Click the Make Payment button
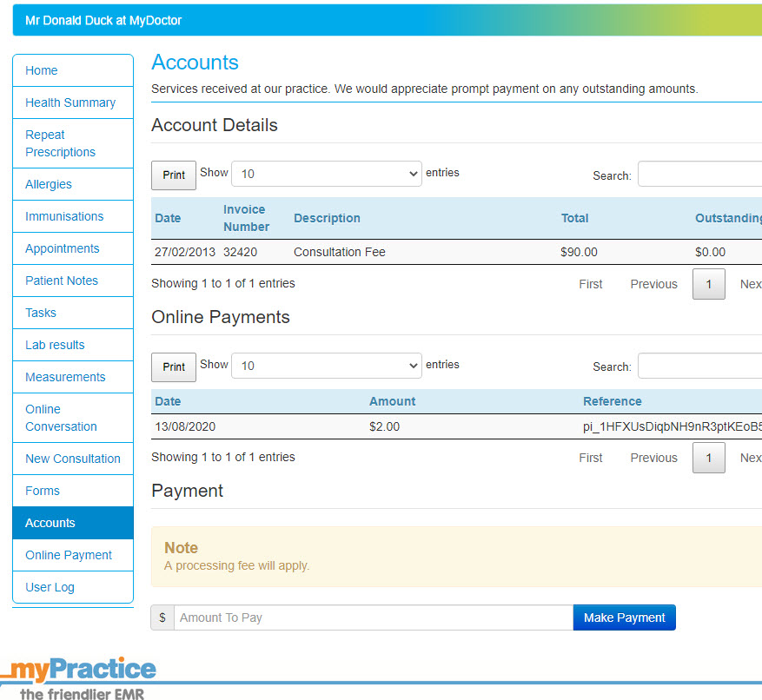Image resolution: width=762 pixels, height=700 pixels. click(624, 617)
